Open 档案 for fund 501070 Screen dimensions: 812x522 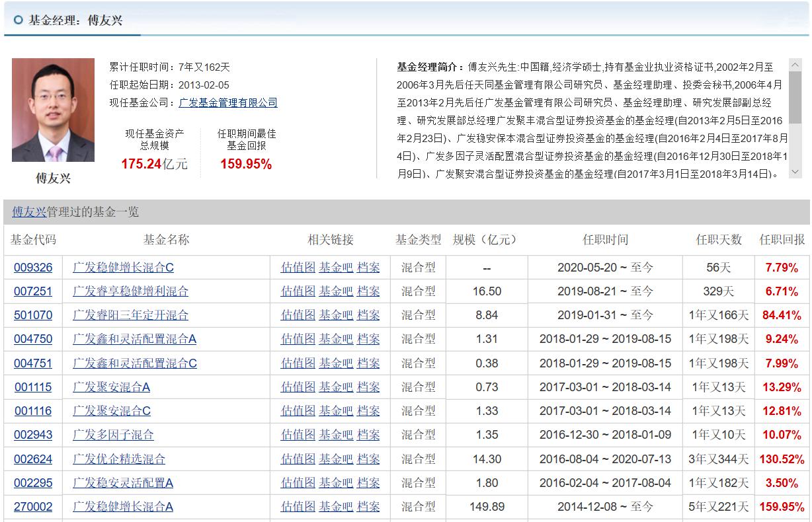pyautogui.click(x=368, y=315)
